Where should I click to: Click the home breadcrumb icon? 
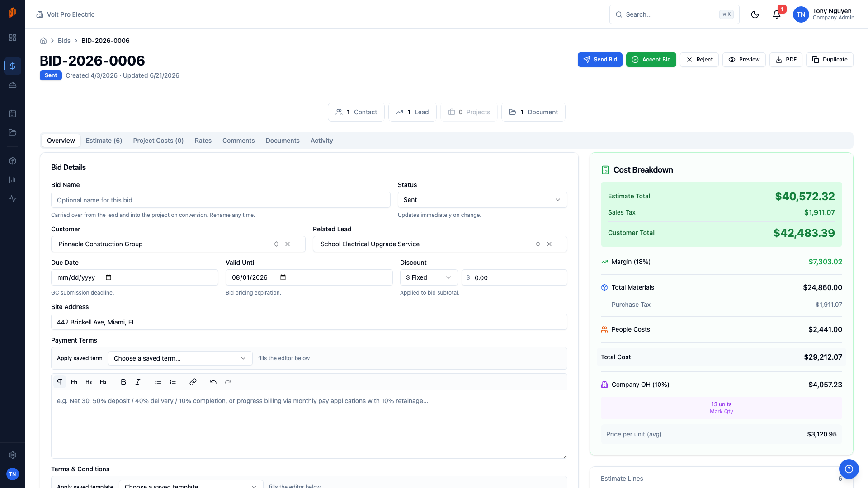coord(43,41)
